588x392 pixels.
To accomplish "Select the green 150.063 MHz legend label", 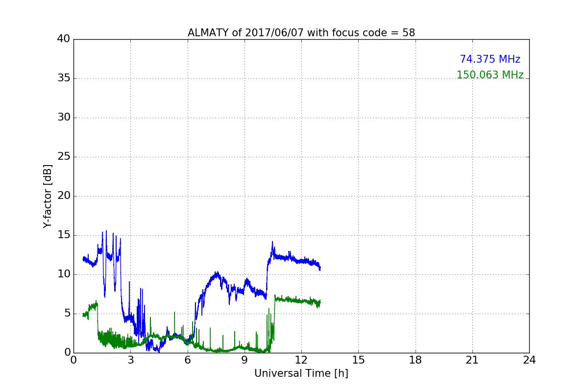I will [490, 75].
